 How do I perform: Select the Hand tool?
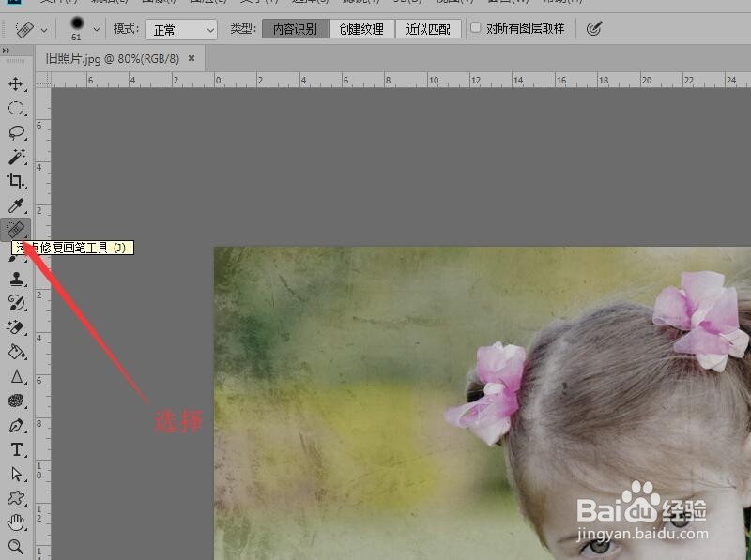[x=16, y=522]
